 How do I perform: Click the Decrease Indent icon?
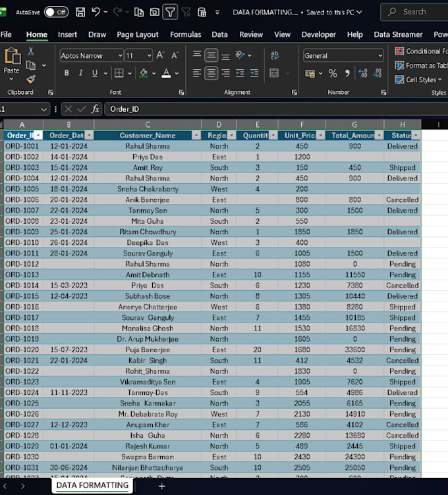click(240, 73)
